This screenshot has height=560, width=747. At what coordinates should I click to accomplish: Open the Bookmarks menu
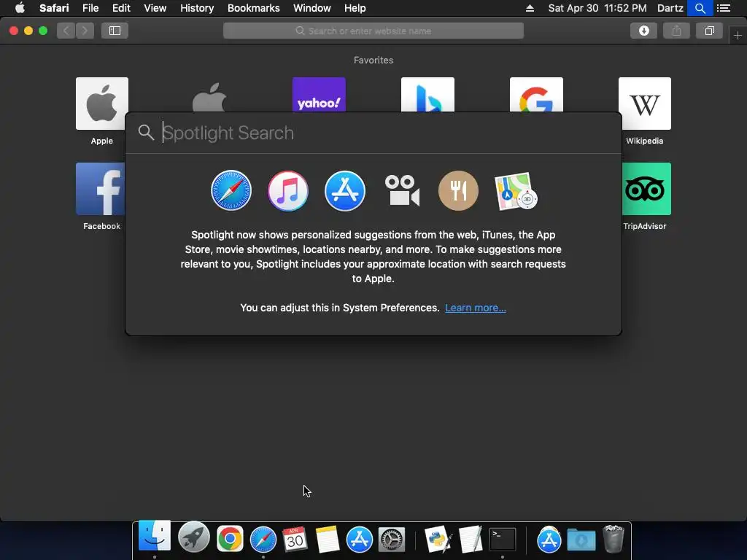click(253, 8)
